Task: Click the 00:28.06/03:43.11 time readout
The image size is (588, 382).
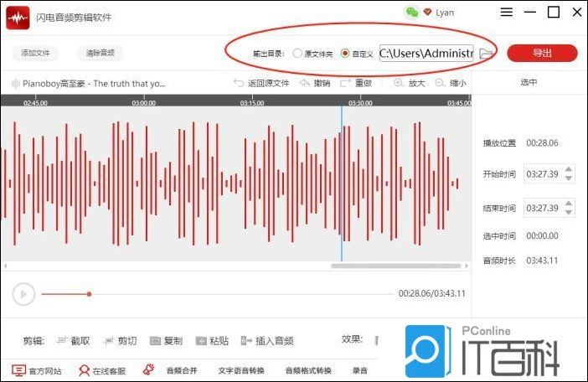Action: [x=432, y=293]
